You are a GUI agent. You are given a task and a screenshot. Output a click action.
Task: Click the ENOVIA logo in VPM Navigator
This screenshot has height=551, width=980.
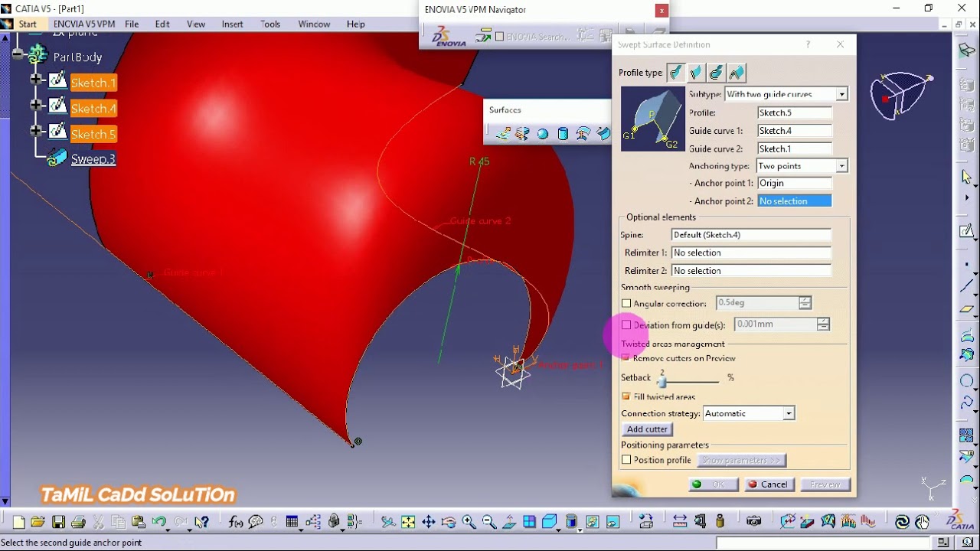pos(449,37)
